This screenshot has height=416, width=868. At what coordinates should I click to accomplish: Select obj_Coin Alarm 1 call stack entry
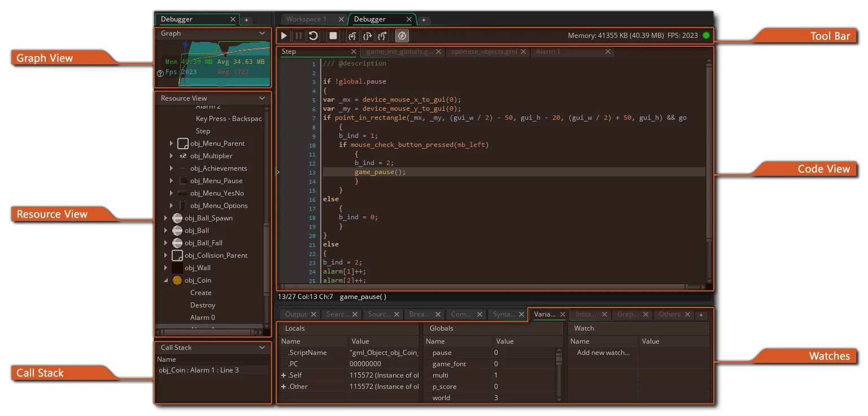click(198, 370)
